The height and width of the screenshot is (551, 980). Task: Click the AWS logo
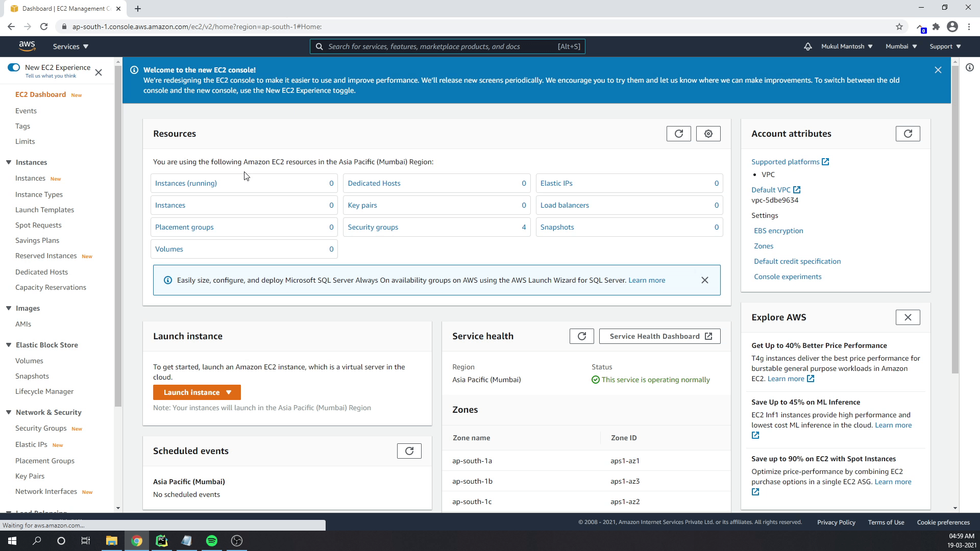[x=27, y=46]
